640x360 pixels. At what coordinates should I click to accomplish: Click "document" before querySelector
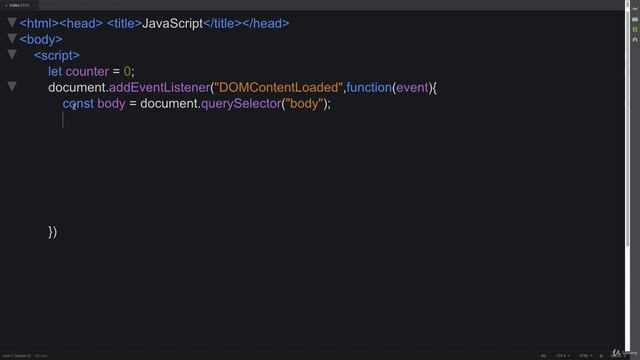[x=169, y=104]
